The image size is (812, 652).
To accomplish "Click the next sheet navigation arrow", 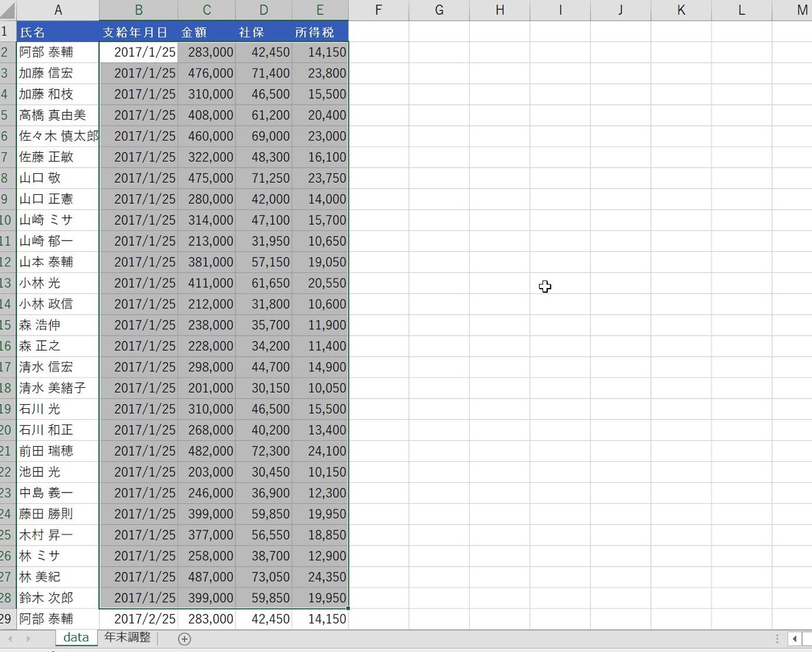I will 28,638.
